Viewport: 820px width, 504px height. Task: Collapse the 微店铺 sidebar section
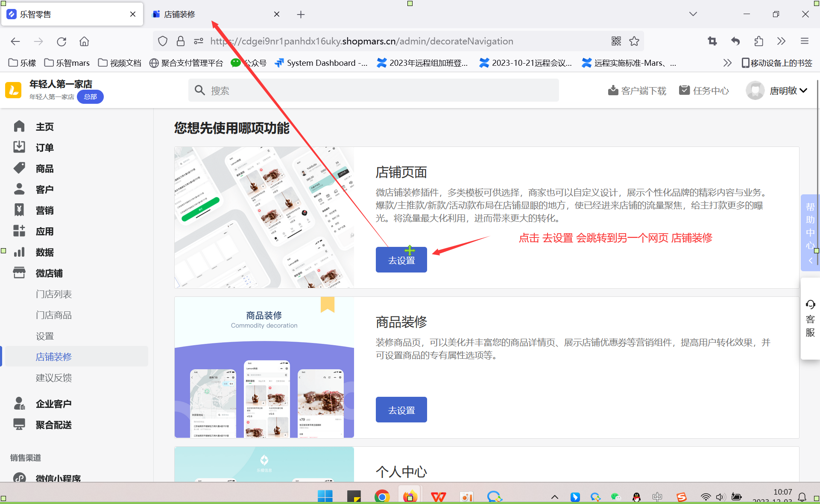[x=49, y=273]
